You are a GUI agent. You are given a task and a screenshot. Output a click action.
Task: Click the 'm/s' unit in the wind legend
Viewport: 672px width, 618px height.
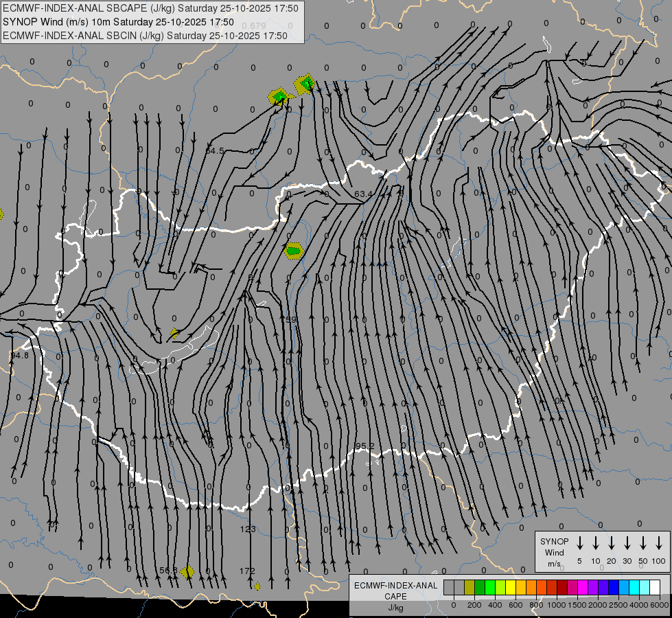pyautogui.click(x=554, y=564)
